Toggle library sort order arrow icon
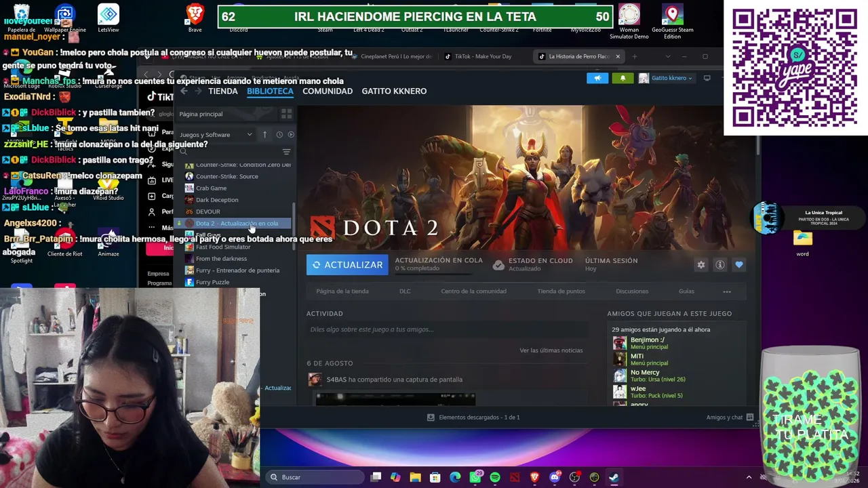 [264, 135]
